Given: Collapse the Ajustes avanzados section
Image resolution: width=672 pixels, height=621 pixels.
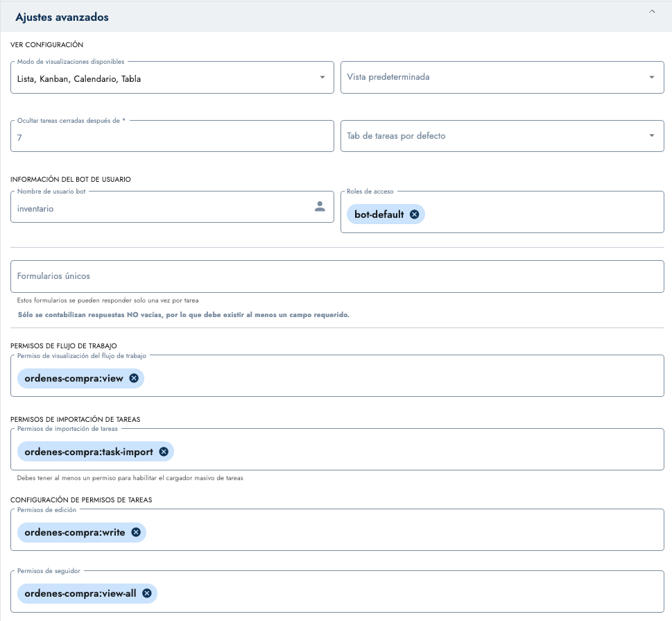Looking at the screenshot, I should (651, 12).
